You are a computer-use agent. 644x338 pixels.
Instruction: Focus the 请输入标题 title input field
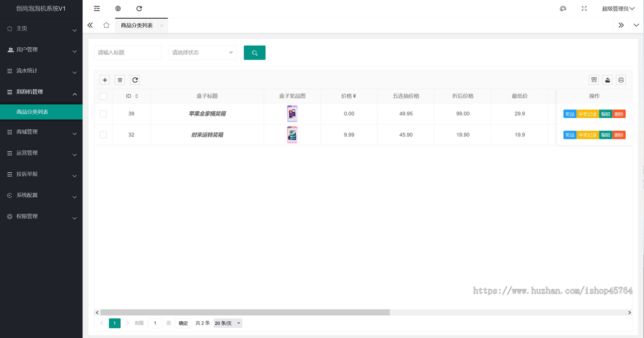128,53
